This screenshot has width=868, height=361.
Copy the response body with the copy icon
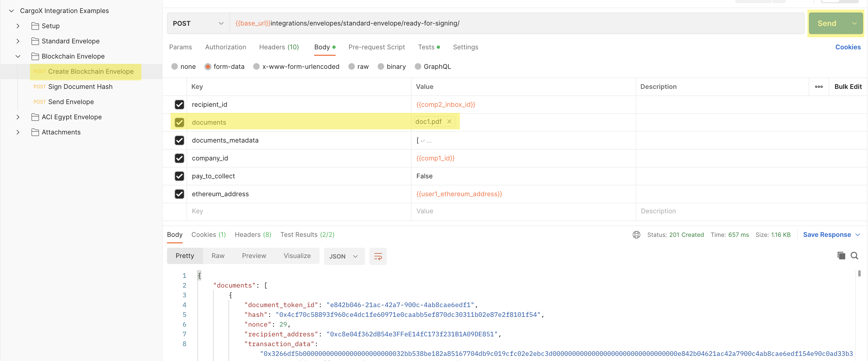coord(841,256)
